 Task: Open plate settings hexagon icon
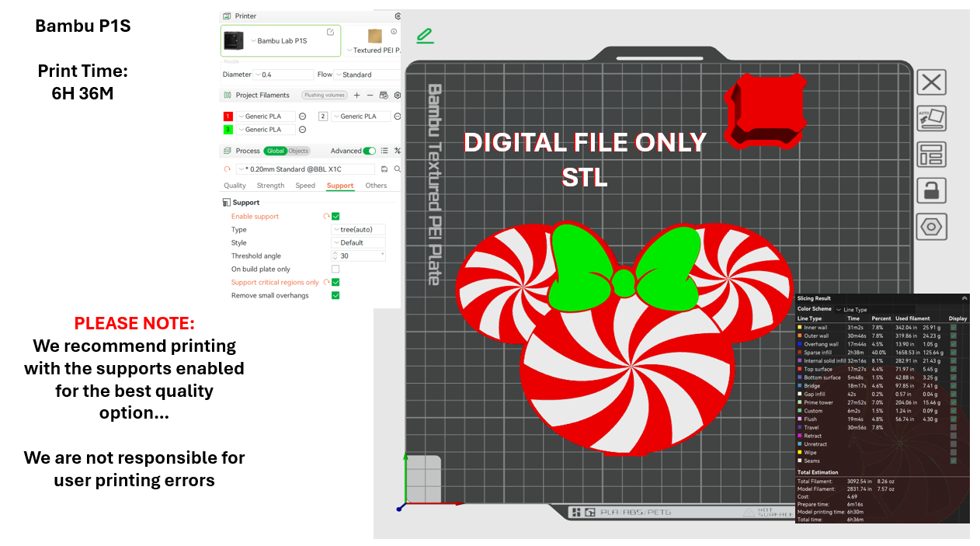931,227
